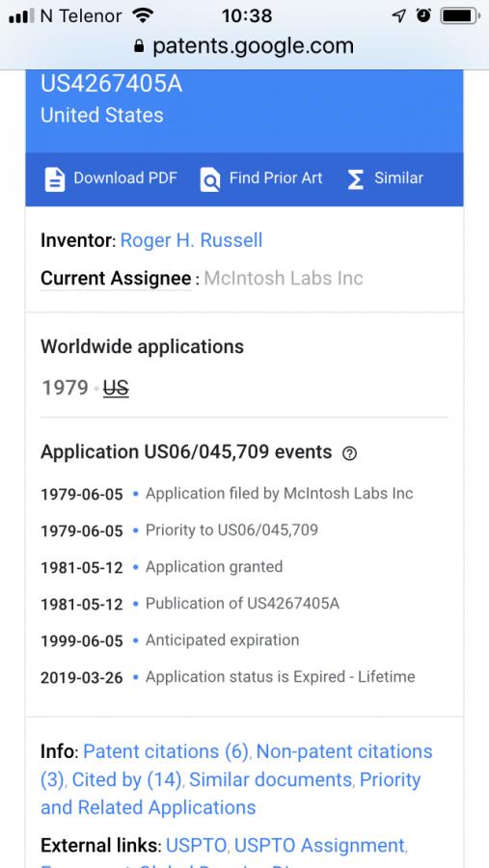The width and height of the screenshot is (489, 868).
Task: Tap the Wi-Fi status icon
Action: coord(143,15)
